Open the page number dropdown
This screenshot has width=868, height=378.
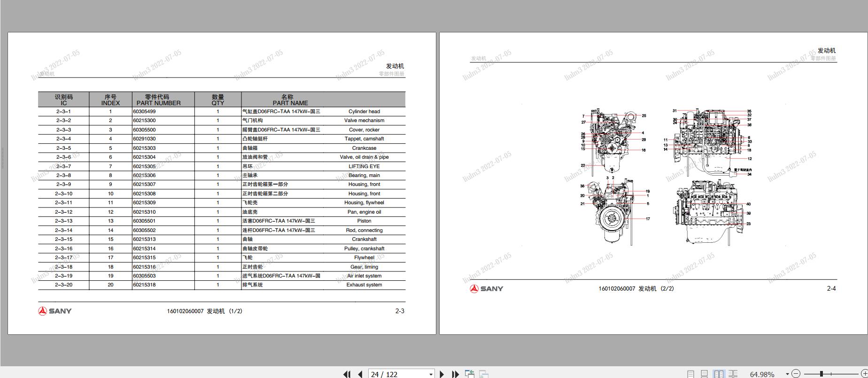point(431,374)
